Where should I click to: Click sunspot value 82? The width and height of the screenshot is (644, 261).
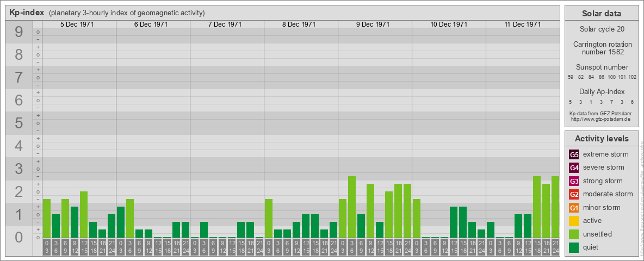point(581,77)
